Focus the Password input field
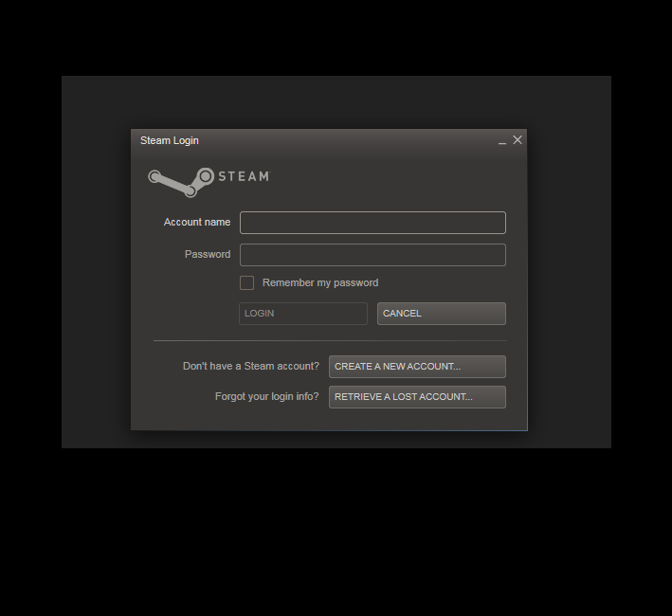This screenshot has height=616, width=672. 372,255
